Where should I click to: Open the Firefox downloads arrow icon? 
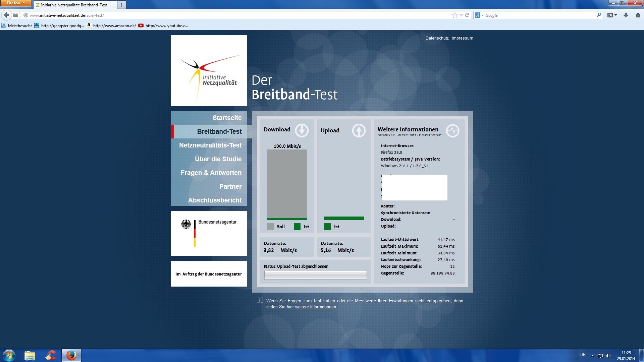click(x=626, y=15)
